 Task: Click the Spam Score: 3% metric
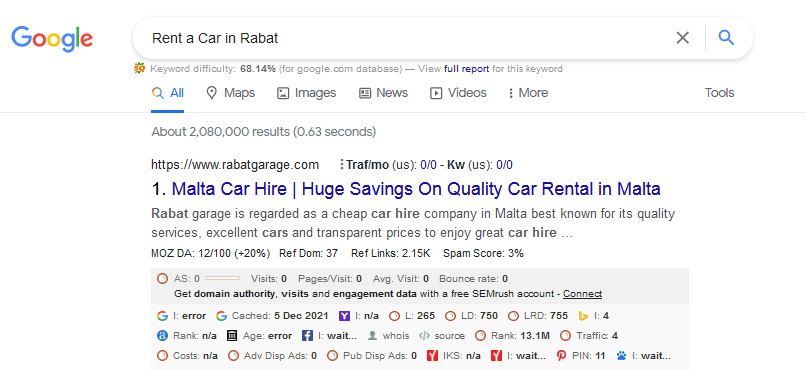(x=483, y=254)
